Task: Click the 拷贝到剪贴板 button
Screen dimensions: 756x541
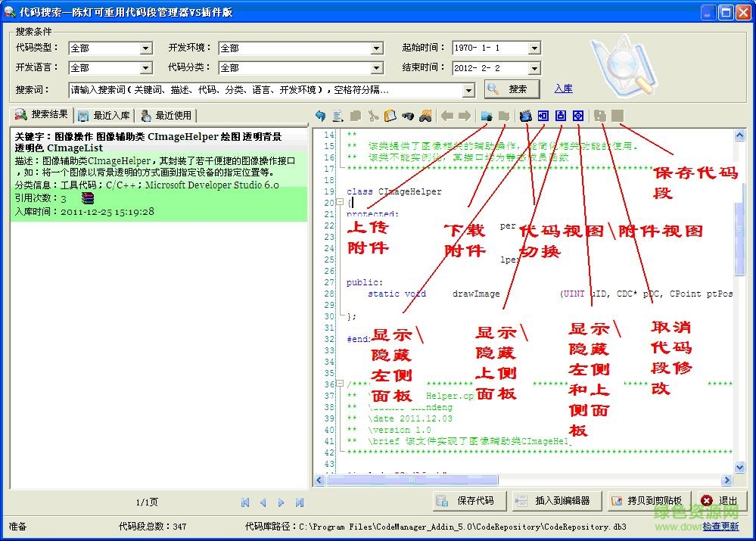Action: pyautogui.click(x=649, y=501)
